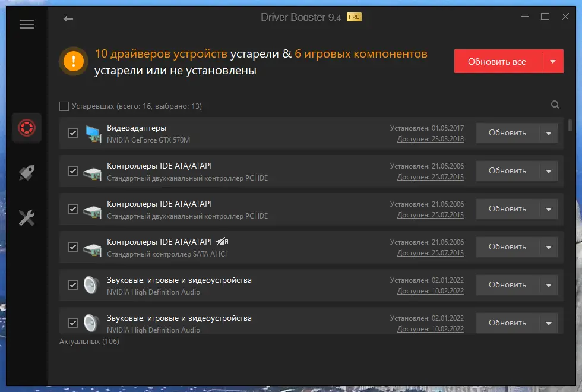
Task: Open the Доступен: 23.03.2018 link
Action: (x=431, y=139)
